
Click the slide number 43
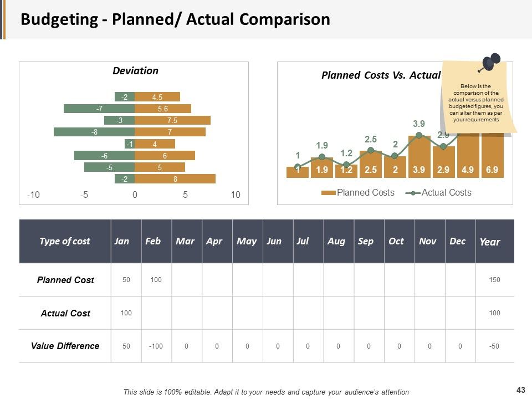(x=521, y=390)
